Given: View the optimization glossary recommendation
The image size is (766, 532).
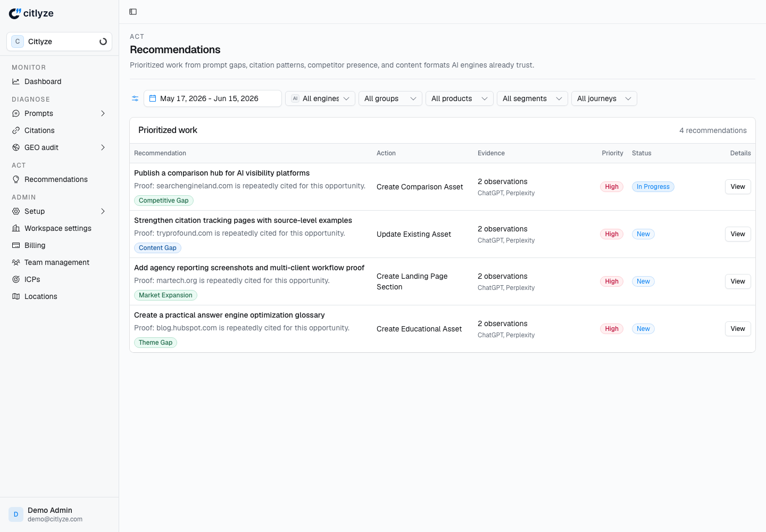Looking at the screenshot, I should tap(738, 329).
